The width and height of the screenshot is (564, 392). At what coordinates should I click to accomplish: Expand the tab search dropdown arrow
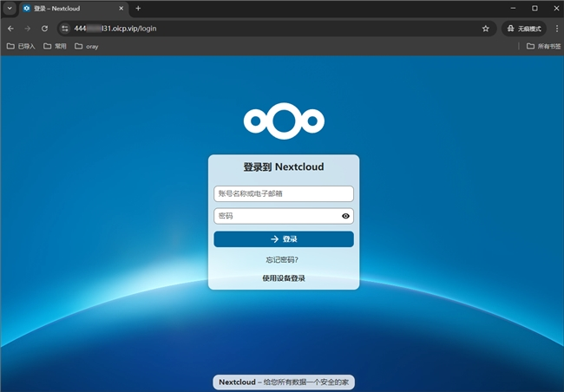10,8
